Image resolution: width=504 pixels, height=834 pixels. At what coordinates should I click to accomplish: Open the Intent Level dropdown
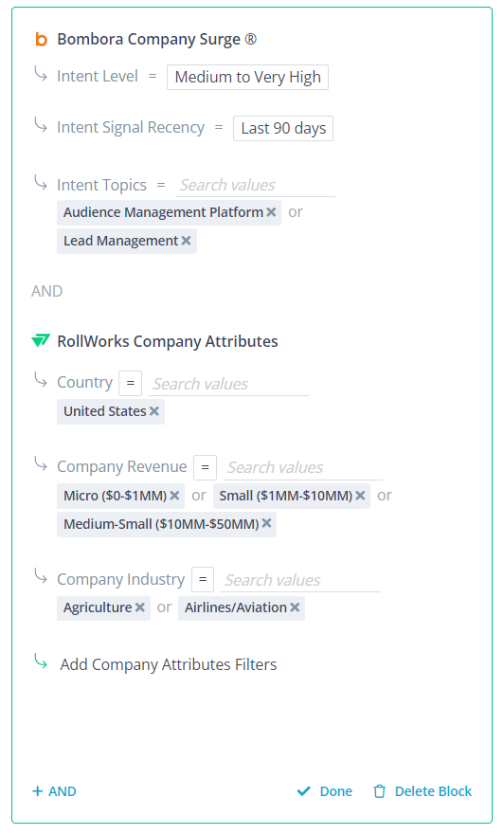pos(247,77)
